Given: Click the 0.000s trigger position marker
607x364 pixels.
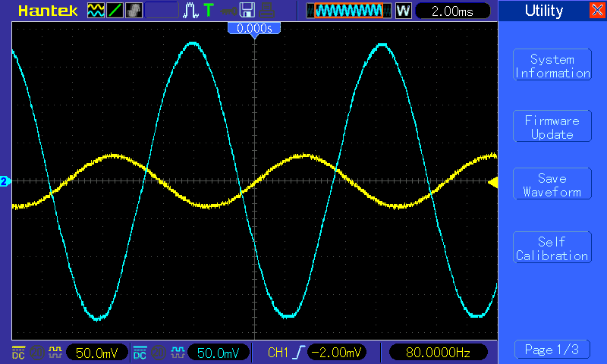Looking at the screenshot, I should click(254, 30).
